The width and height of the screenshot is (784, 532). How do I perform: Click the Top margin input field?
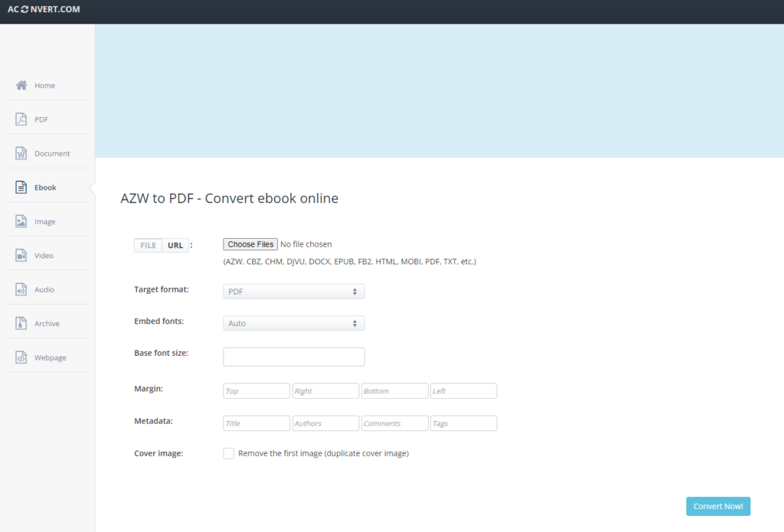tap(256, 391)
